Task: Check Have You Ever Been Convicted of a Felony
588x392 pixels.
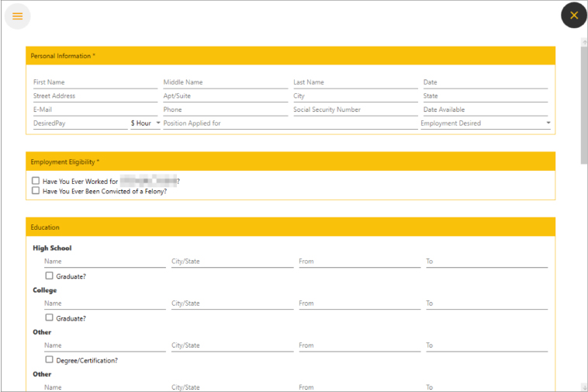Action: [x=36, y=190]
